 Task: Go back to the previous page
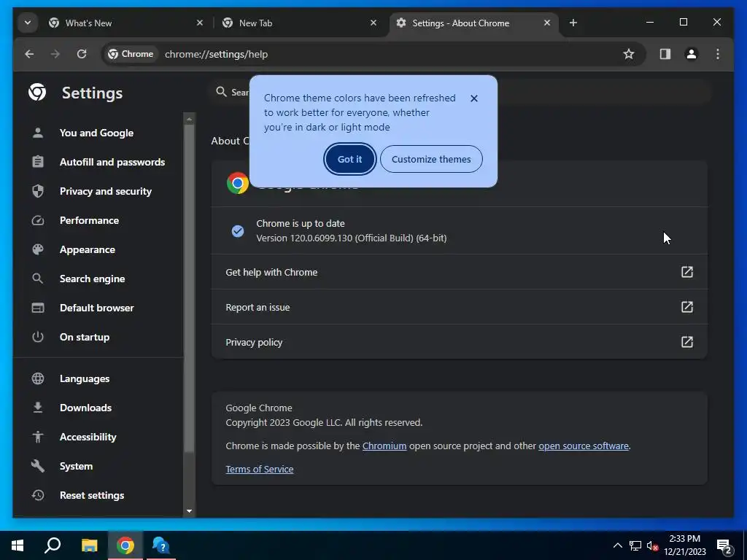pyautogui.click(x=29, y=54)
